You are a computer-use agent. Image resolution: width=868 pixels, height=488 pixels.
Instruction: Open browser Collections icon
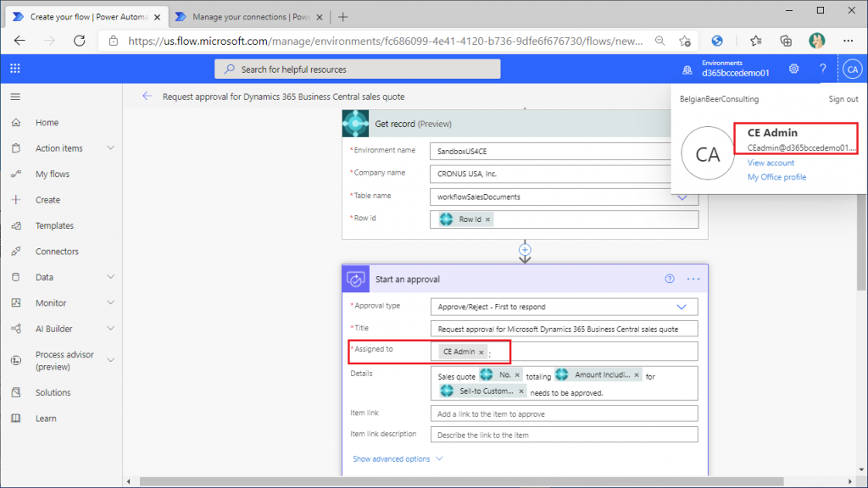click(786, 41)
